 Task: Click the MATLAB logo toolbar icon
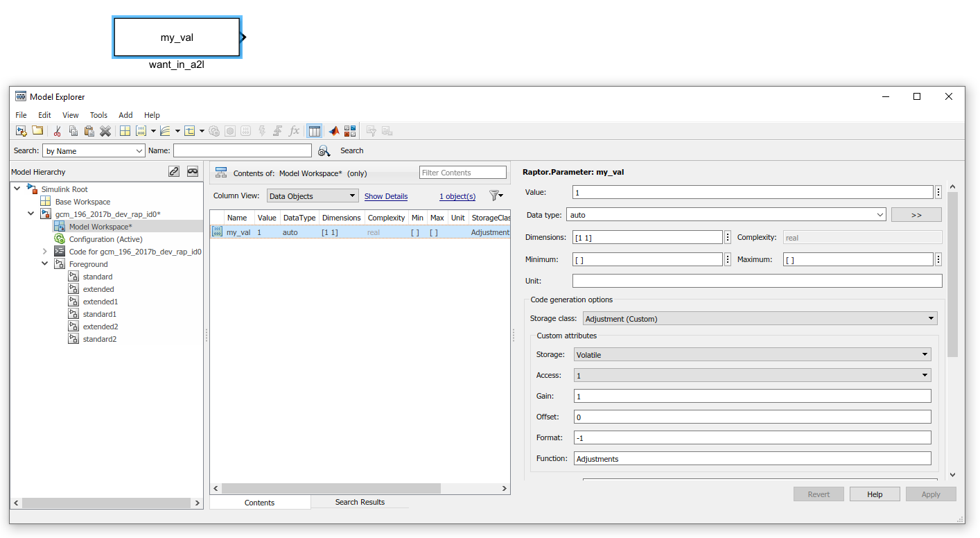coord(334,130)
